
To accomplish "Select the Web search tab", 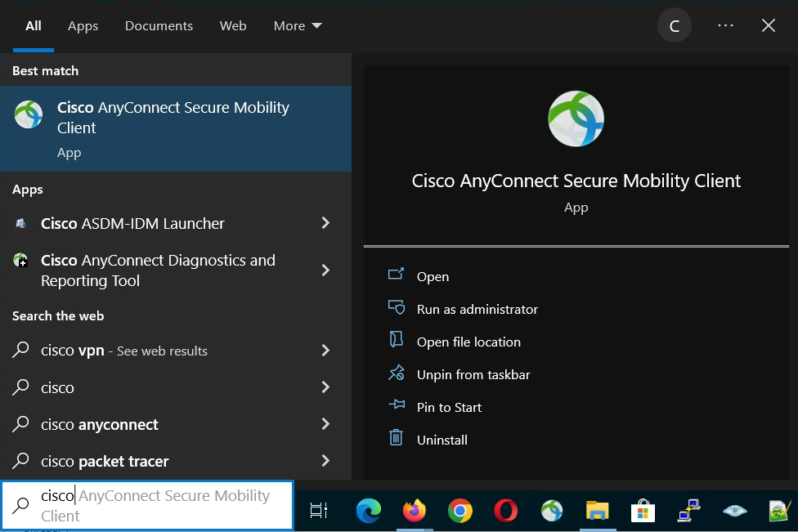I will point(233,26).
